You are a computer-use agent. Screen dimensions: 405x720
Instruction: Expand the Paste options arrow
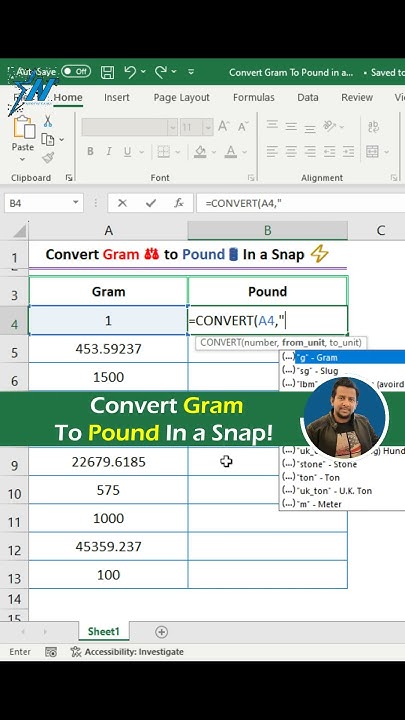coord(22,159)
